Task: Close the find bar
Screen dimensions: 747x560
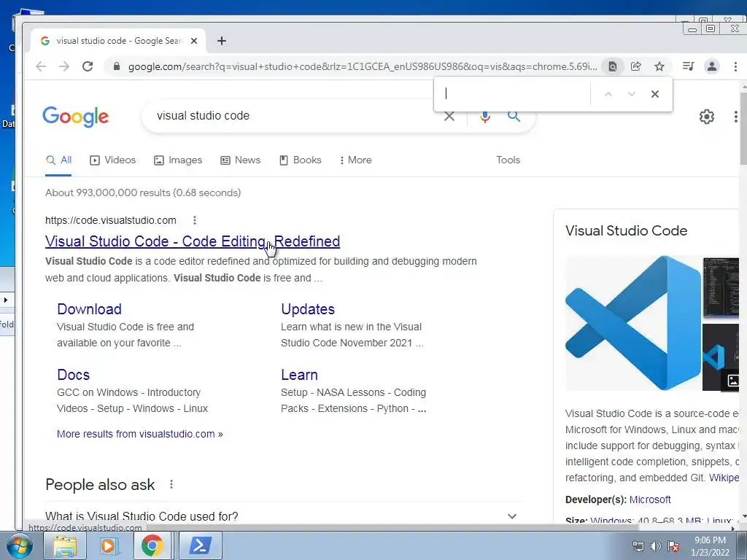Action: point(655,94)
